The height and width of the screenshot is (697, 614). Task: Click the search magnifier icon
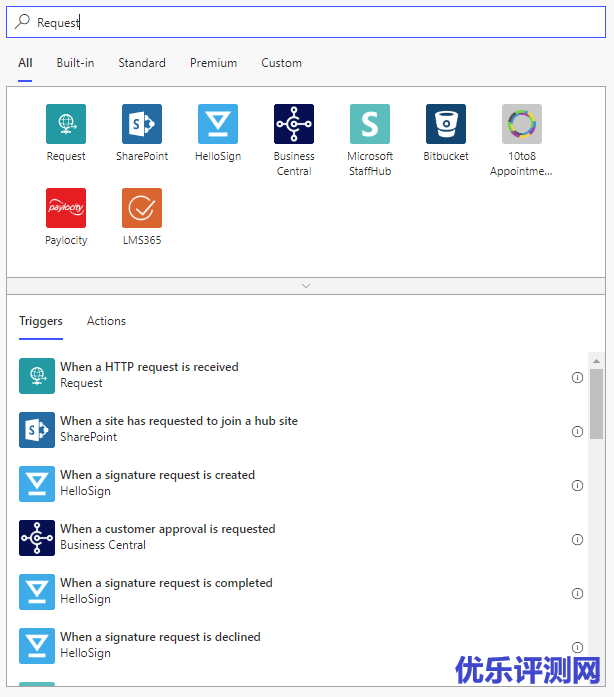coord(22,22)
